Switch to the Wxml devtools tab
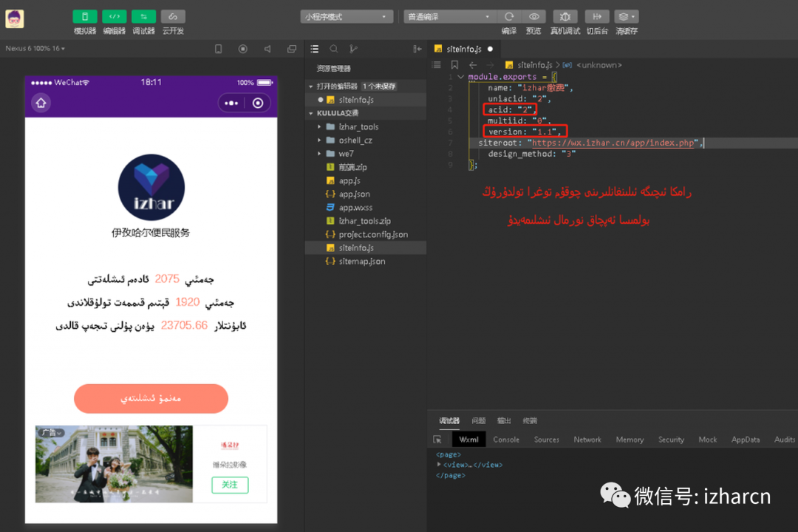The height and width of the screenshot is (532, 798). pos(468,440)
